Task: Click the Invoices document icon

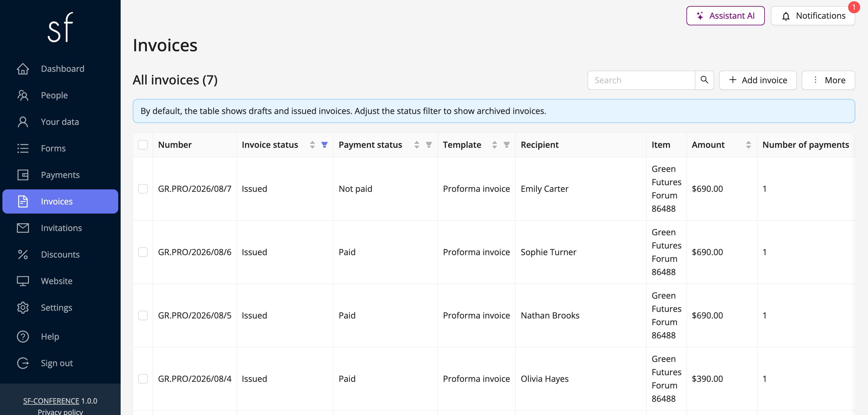Action: click(23, 201)
